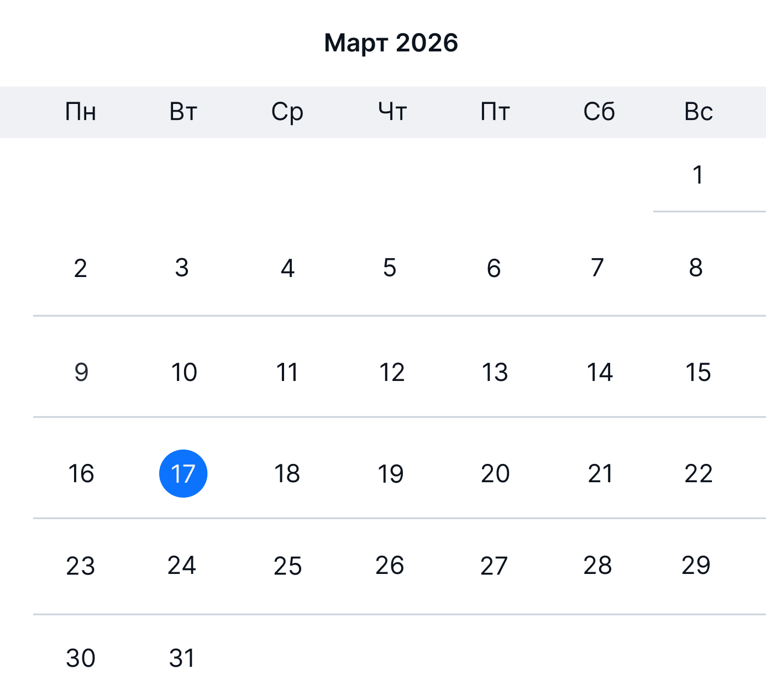The height and width of the screenshot is (700, 766).
Task: Click the Ср weekday header
Action: click(x=287, y=112)
